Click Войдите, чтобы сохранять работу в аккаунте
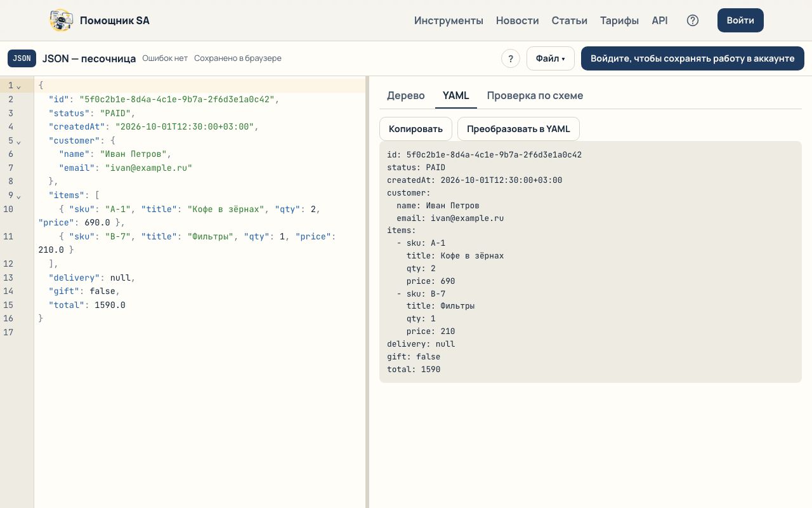This screenshot has width=812, height=508. pyautogui.click(x=693, y=58)
